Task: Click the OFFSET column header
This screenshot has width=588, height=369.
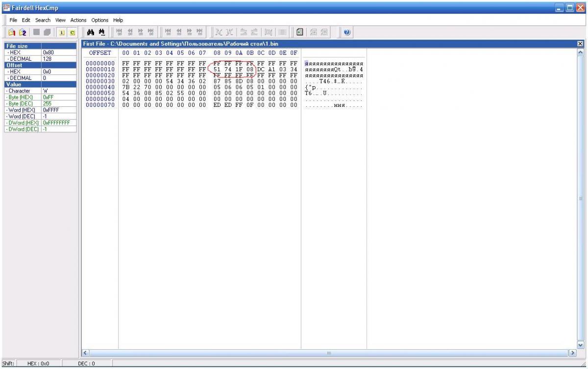Action: 100,53
